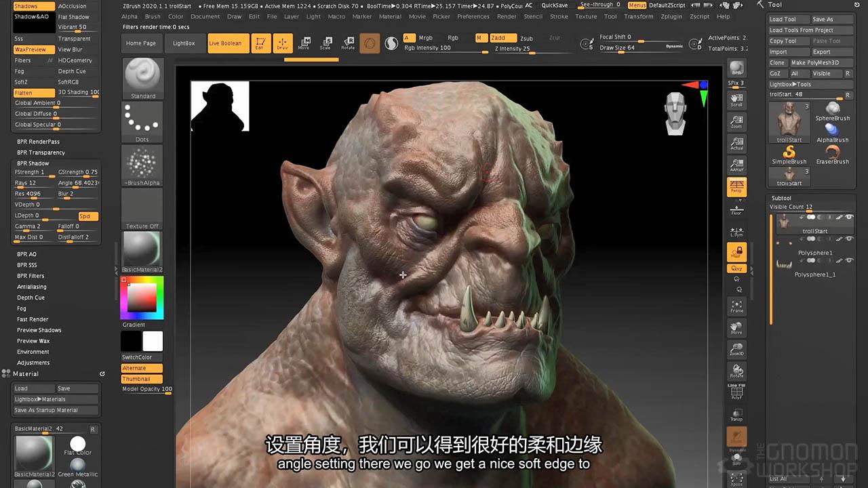This screenshot has width=868, height=488.
Task: Click the Zoom3D icon
Action: [x=736, y=350]
